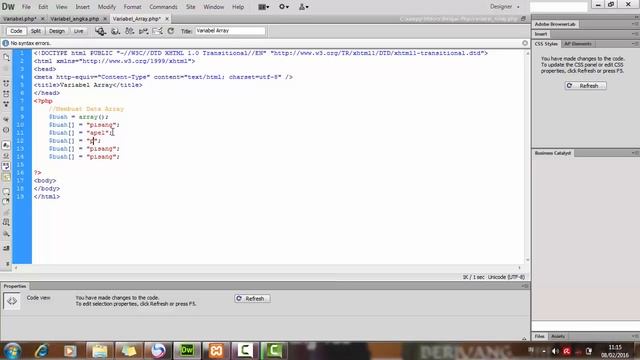Click Refresh in the CSS Styles panel
The height and width of the screenshot is (360, 640).
pyautogui.click(x=585, y=86)
